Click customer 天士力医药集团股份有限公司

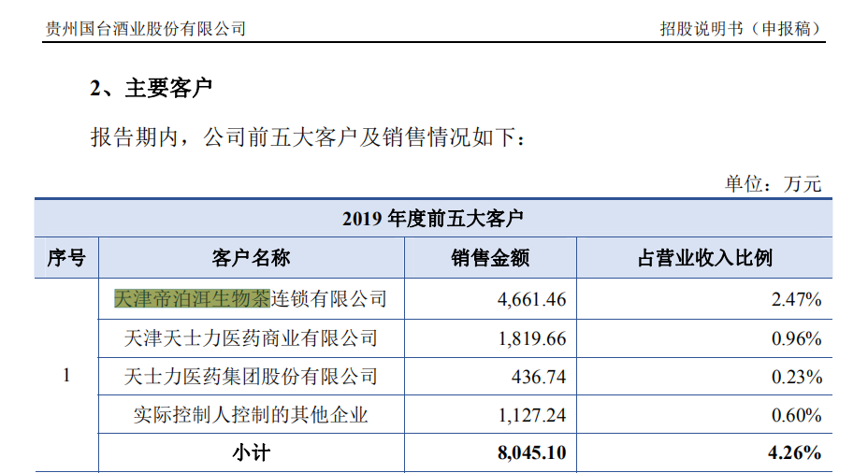251,377
